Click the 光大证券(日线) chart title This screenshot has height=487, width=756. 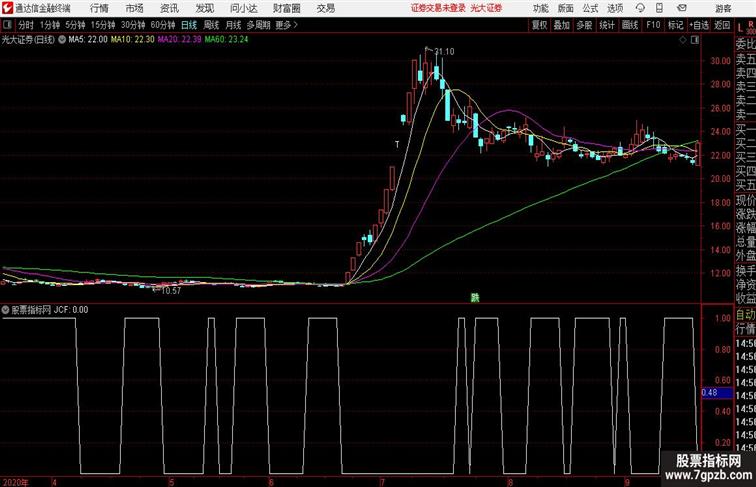(28, 40)
